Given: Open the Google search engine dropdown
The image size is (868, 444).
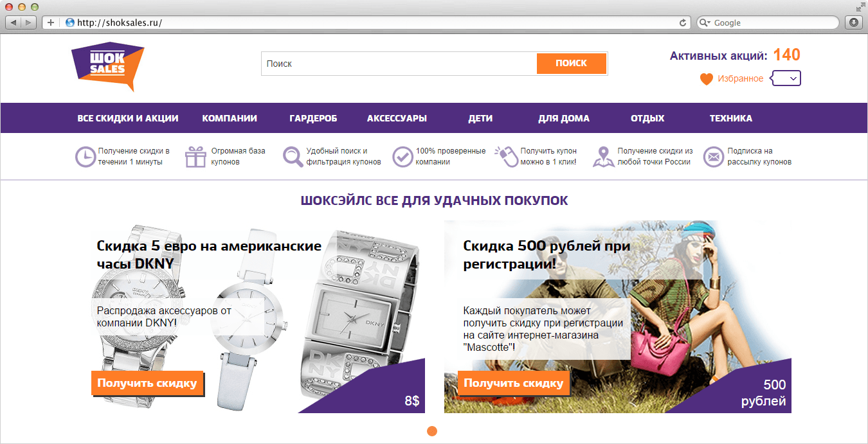Looking at the screenshot, I should 705,22.
